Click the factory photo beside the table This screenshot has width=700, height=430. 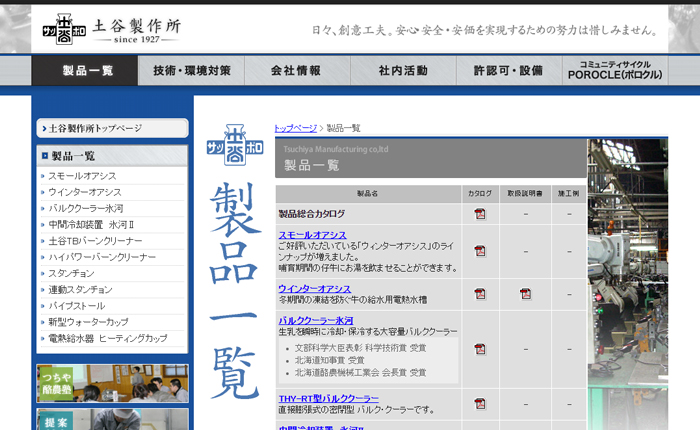pos(628,284)
